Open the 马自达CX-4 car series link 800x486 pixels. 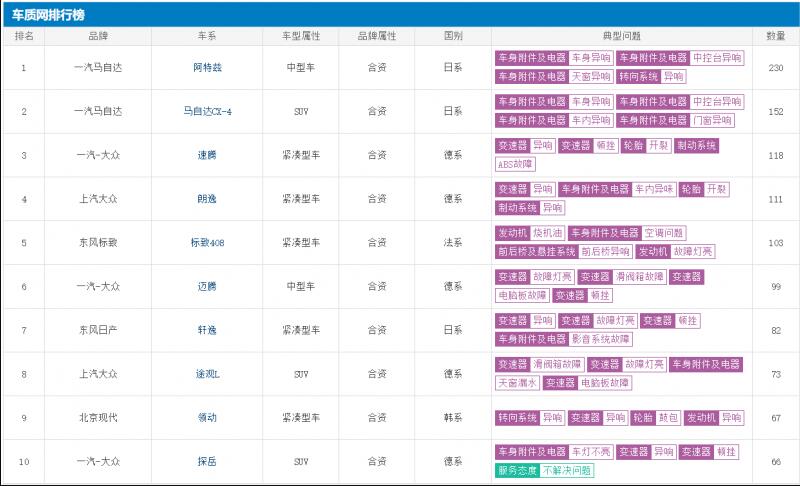point(207,111)
